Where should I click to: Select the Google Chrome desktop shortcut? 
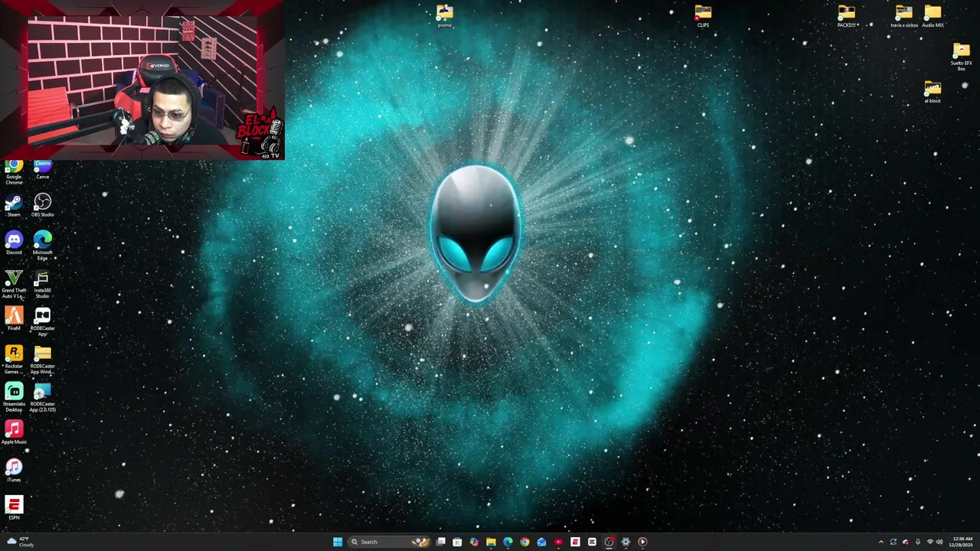click(x=14, y=172)
